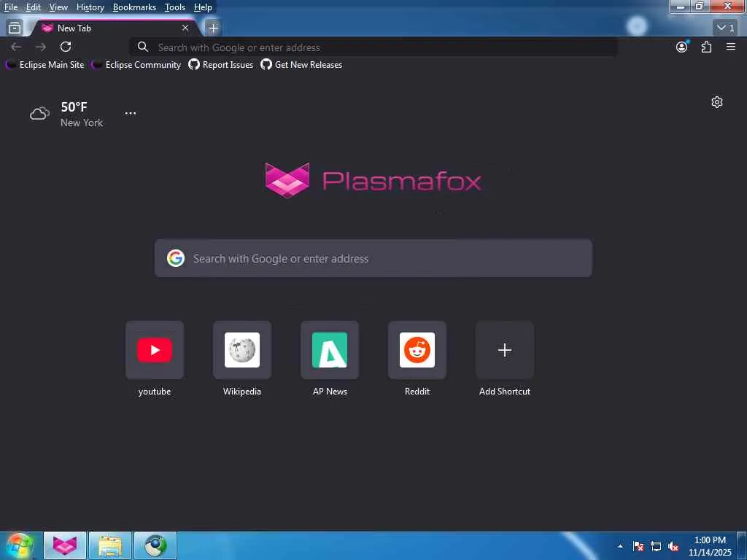The height and width of the screenshot is (560, 747).
Task: Click the Google search box on the page
Action: pos(373,259)
